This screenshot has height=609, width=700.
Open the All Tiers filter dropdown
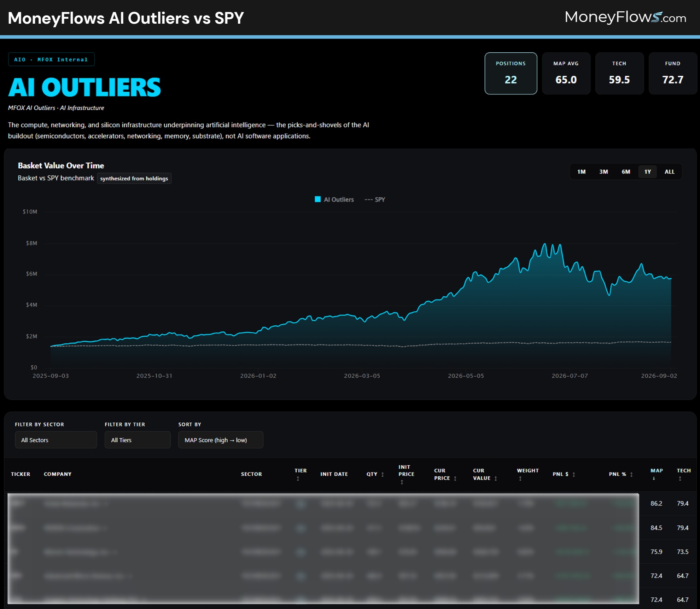pyautogui.click(x=138, y=440)
